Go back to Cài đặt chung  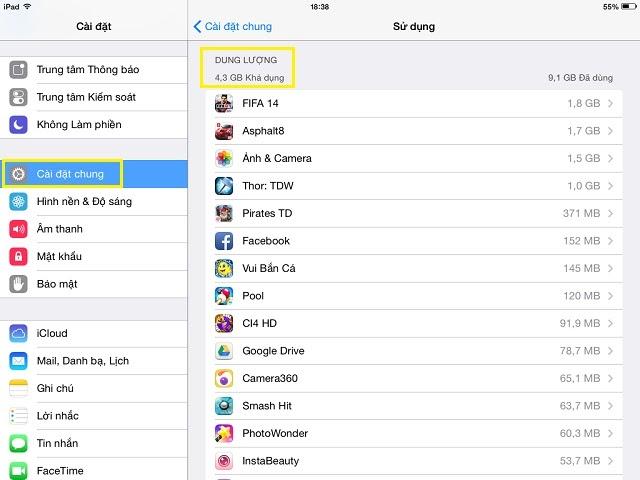coord(233,27)
